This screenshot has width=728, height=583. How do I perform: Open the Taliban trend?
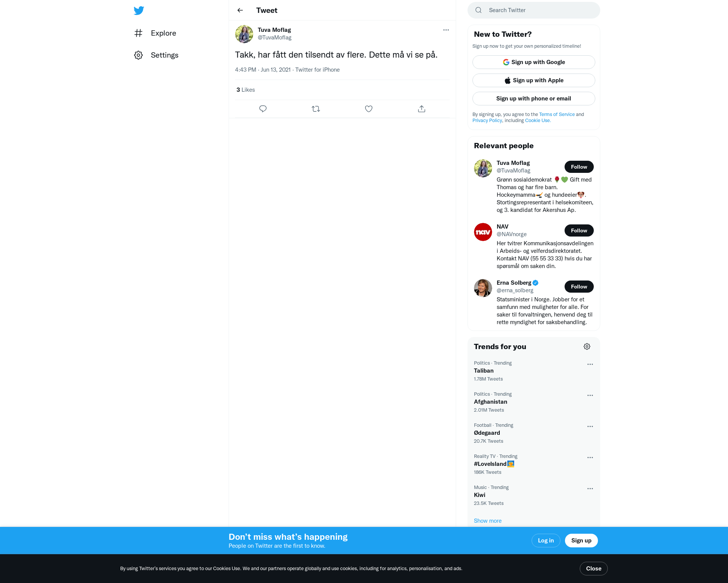[534, 371]
